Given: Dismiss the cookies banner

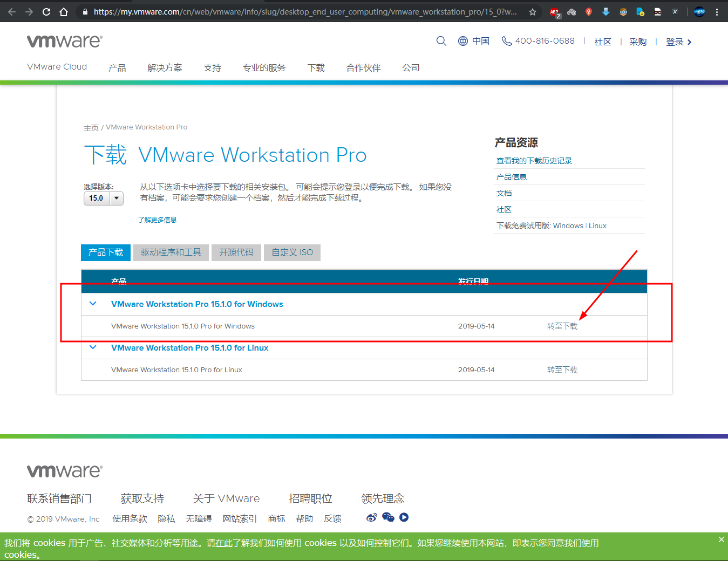Looking at the screenshot, I should 721,539.
